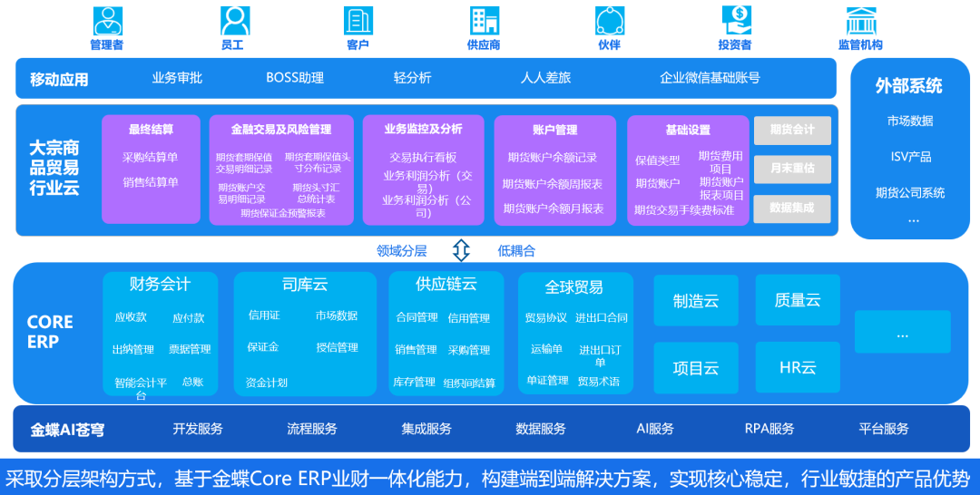The width and height of the screenshot is (980, 495).
Task: Click the 管理者 manager icon
Action: [107, 20]
